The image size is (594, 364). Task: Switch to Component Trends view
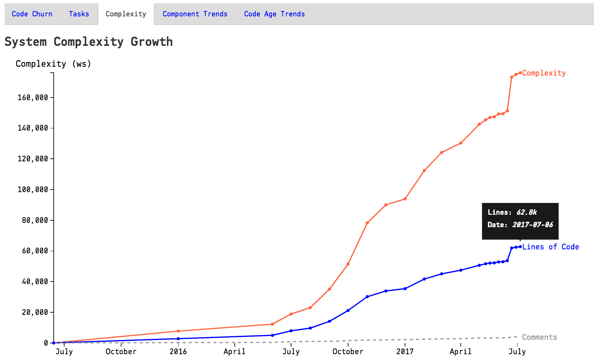click(195, 14)
